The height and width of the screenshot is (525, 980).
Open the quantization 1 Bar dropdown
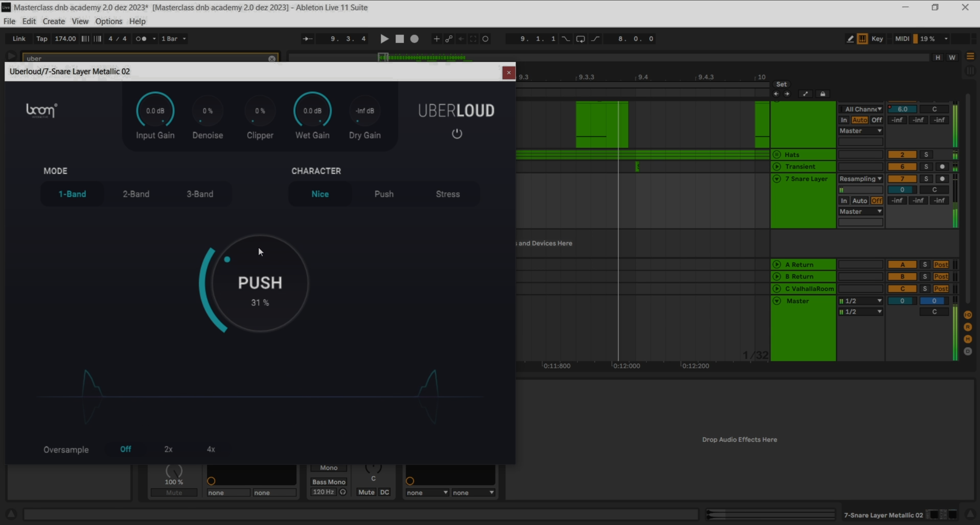[174, 39]
